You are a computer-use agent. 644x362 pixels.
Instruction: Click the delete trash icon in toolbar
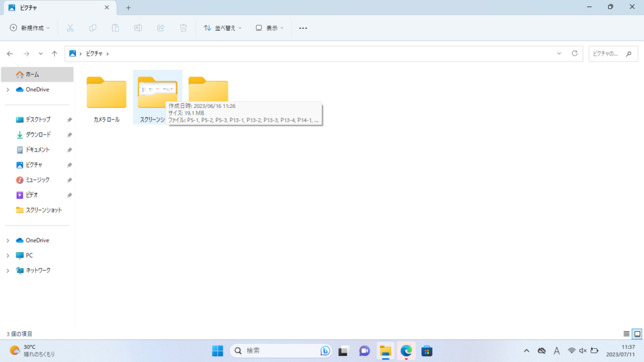[183, 28]
